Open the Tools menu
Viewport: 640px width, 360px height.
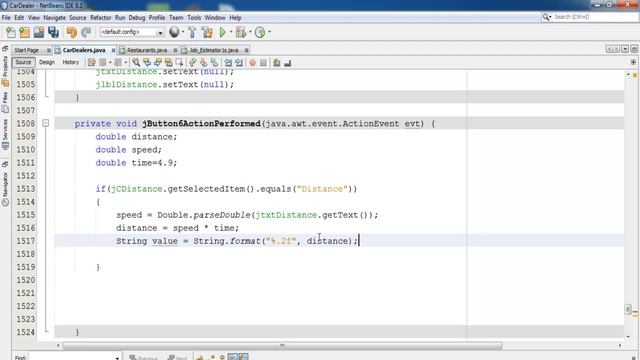[x=194, y=18]
